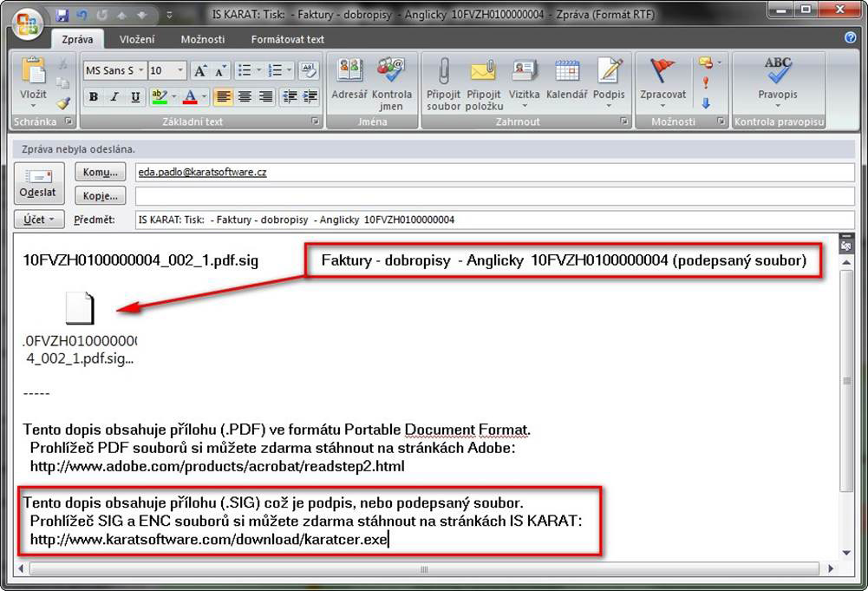This screenshot has height=591, width=868.
Task: Align text to the left
Action: [223, 97]
